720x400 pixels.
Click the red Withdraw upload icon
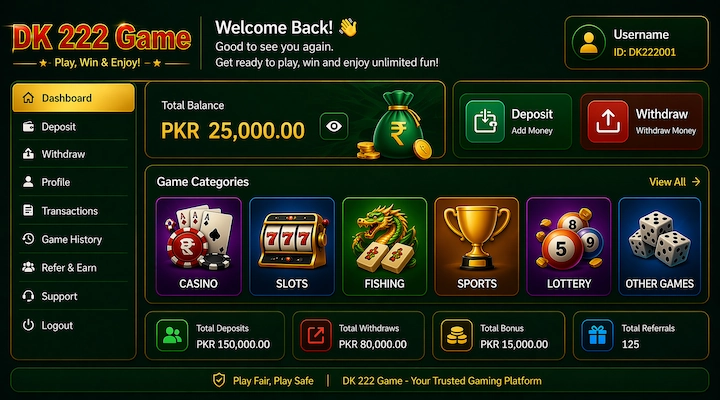(x=608, y=121)
